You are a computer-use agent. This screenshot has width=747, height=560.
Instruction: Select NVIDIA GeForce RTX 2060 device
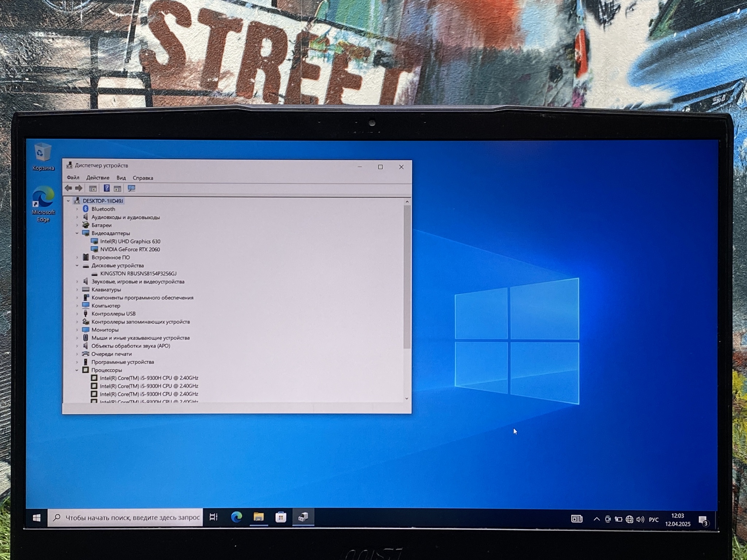(x=130, y=249)
